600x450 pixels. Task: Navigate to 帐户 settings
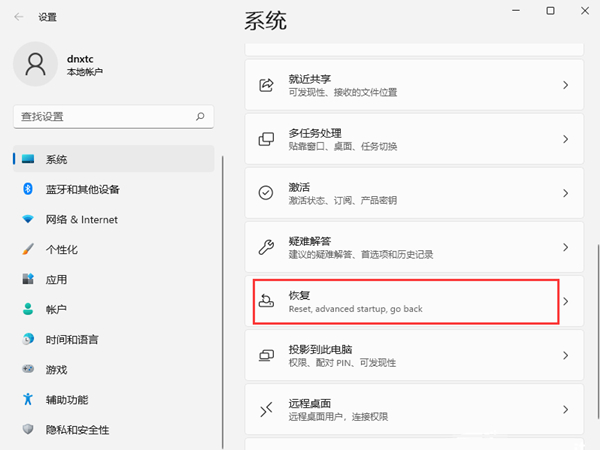point(56,309)
